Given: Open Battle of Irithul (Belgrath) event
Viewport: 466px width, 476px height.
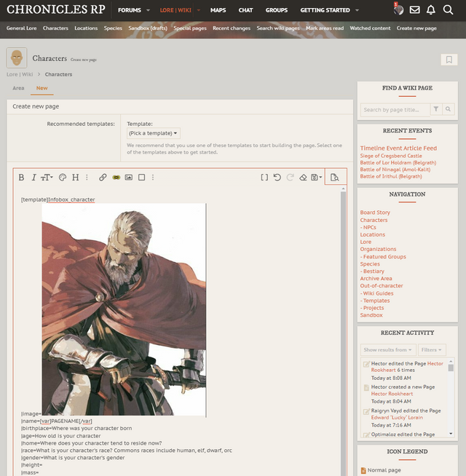Looking at the screenshot, I should (391, 176).
